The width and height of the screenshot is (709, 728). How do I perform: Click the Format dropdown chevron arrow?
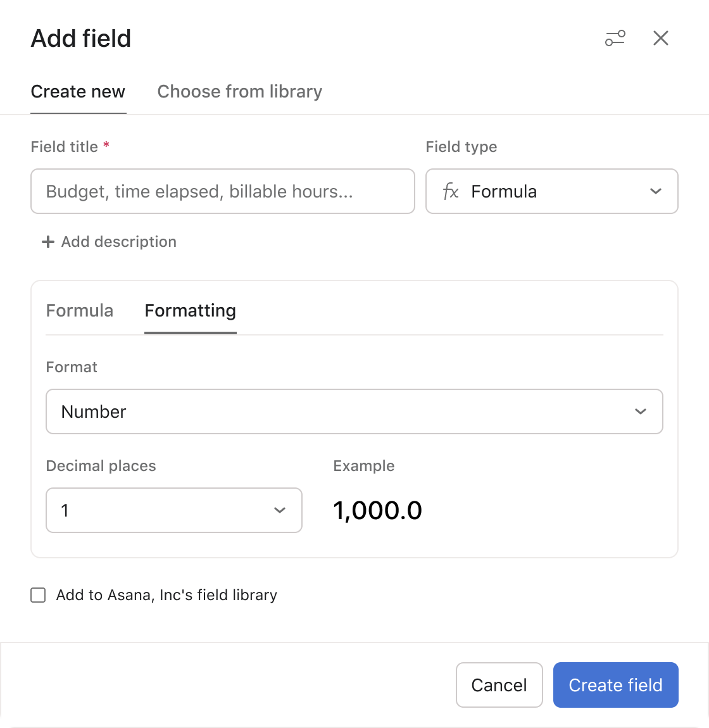(640, 411)
